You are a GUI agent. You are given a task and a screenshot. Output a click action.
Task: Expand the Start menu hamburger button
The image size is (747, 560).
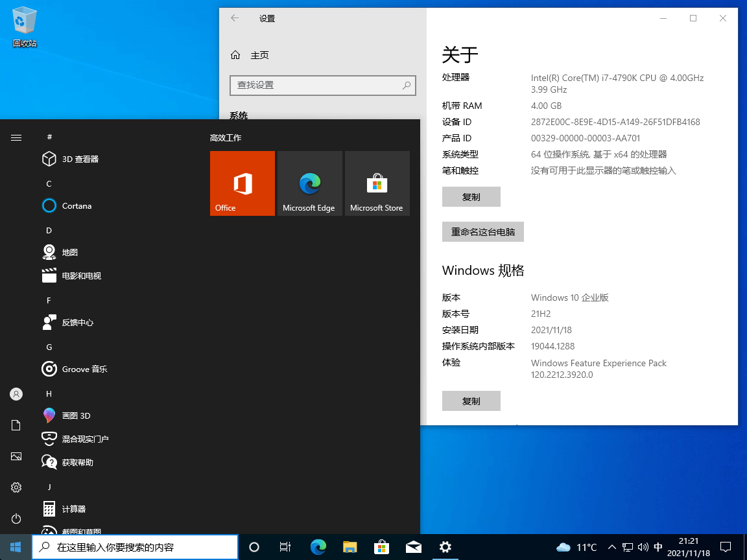(16, 137)
